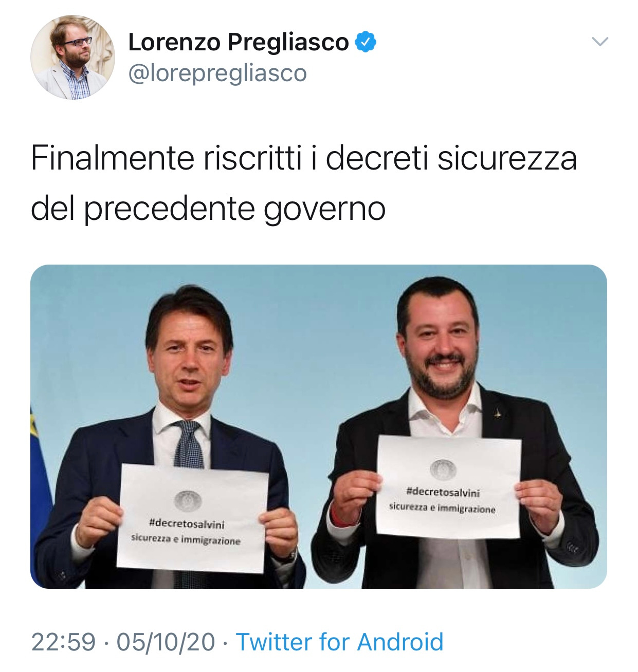Click the words 'del precedente governo'

point(208,209)
